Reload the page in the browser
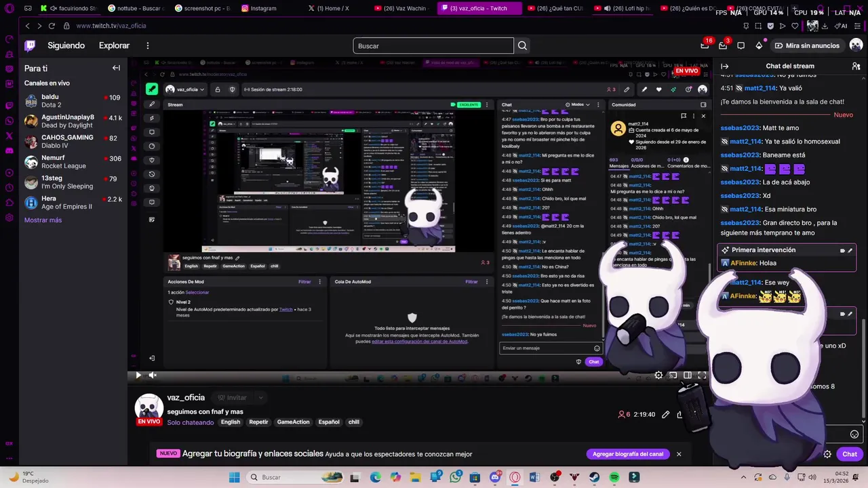The height and width of the screenshot is (488, 868). pyautogui.click(x=52, y=26)
